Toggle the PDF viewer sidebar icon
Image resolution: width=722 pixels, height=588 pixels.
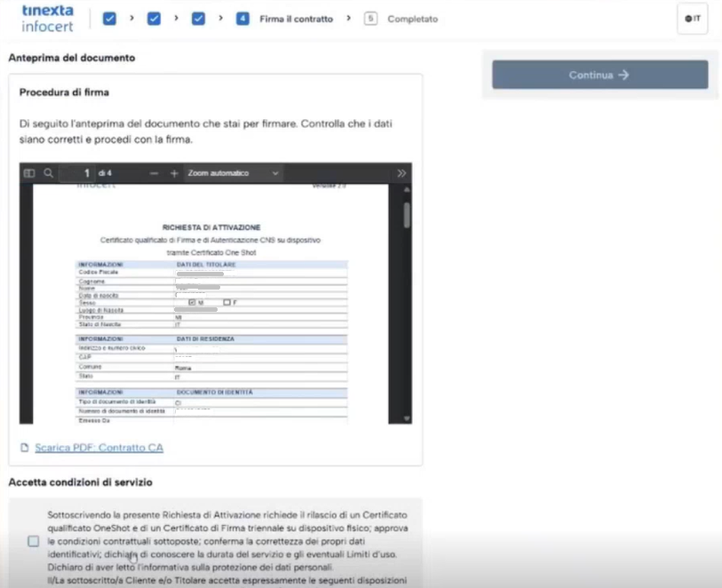[x=29, y=173]
